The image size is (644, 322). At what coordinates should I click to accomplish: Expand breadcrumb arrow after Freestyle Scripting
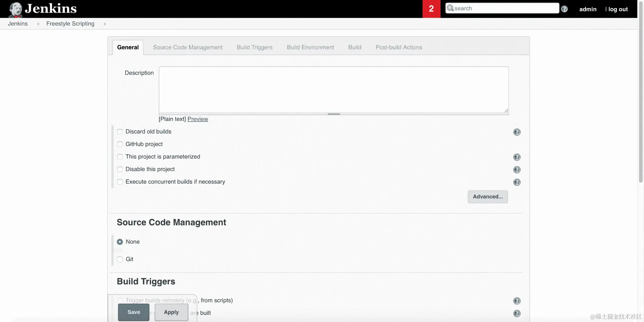coord(105,24)
